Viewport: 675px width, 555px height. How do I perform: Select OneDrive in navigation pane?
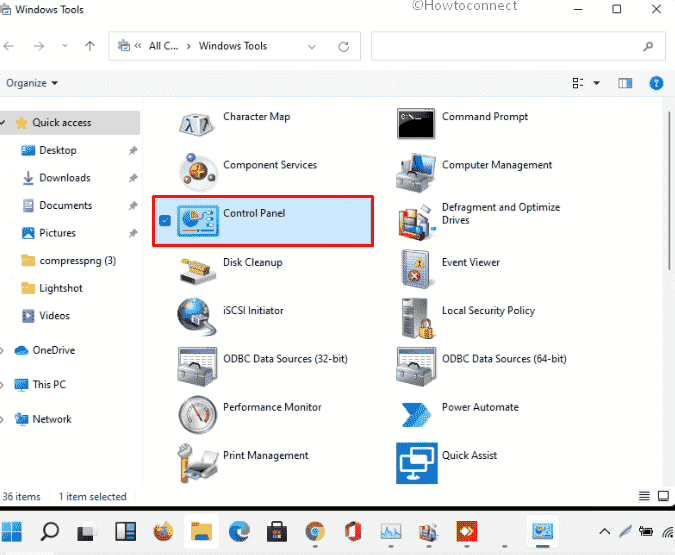click(x=53, y=350)
